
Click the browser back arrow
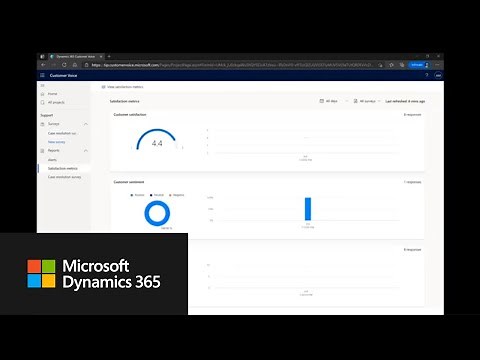(x=43, y=65)
